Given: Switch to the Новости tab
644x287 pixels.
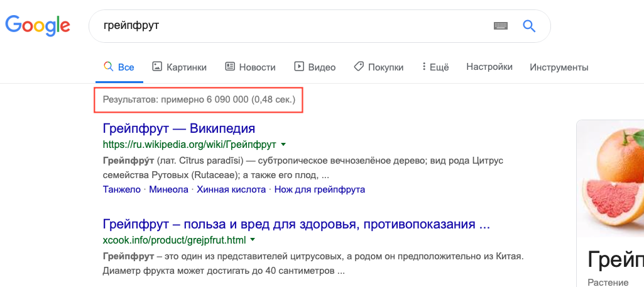Looking at the screenshot, I should (x=251, y=67).
